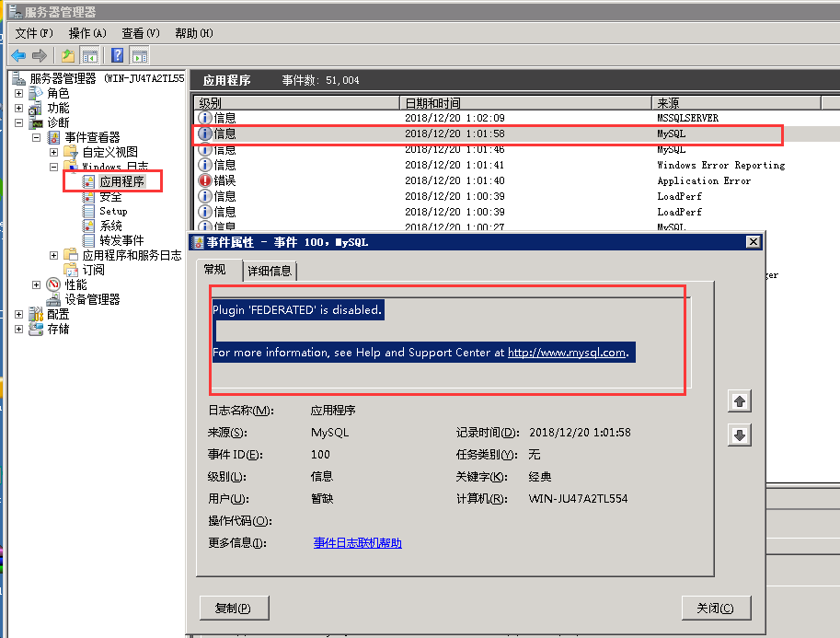Sort by the 日期和时间 column header
Screen dimensions: 840x638
pos(525,102)
